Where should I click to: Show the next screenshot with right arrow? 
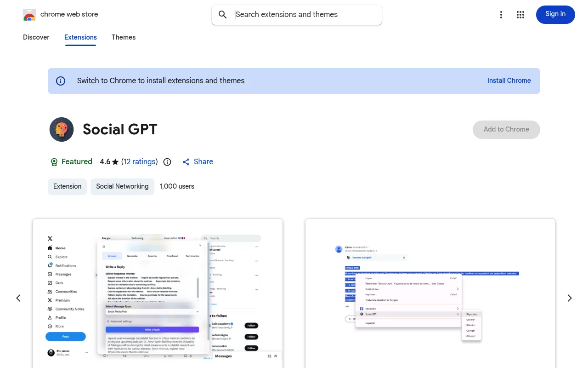(x=570, y=298)
